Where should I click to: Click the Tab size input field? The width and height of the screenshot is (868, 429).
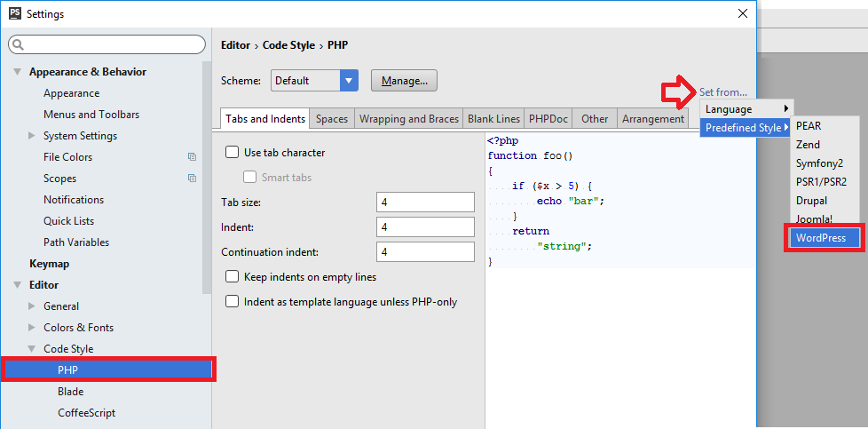(x=425, y=203)
